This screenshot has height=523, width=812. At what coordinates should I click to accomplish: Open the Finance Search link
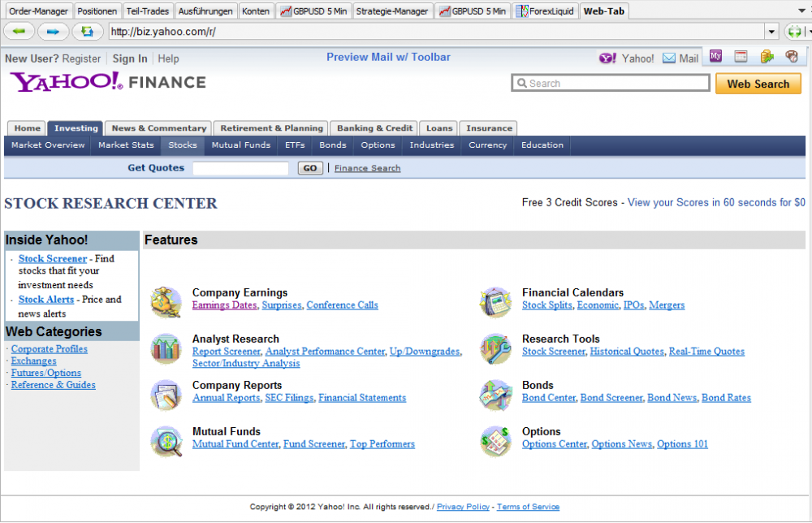coord(367,168)
